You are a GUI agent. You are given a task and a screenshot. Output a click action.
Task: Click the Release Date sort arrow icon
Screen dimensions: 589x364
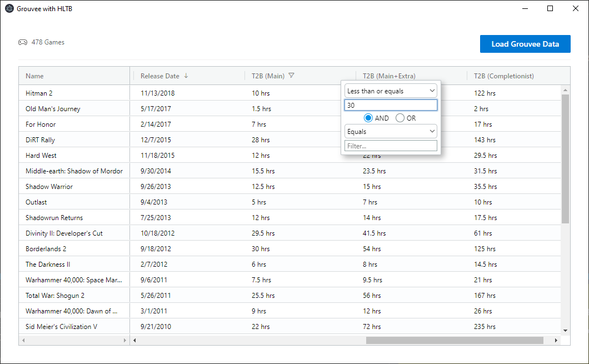186,76
